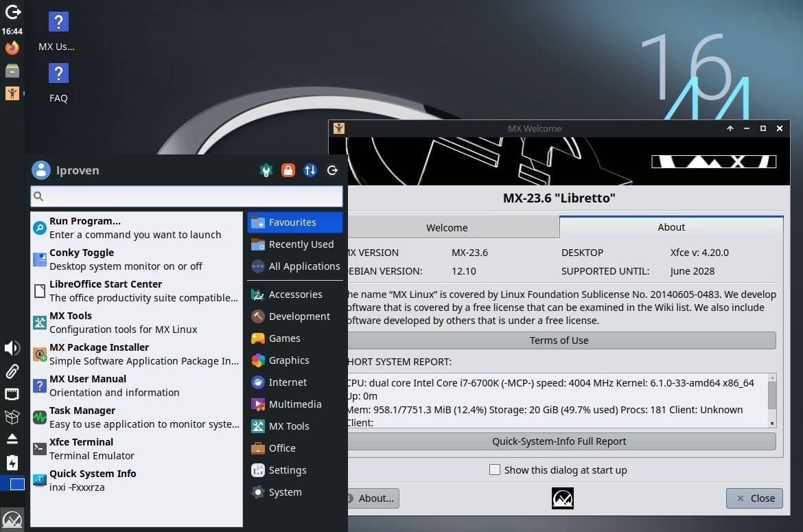The width and height of the screenshot is (803, 532).
Task: Open settings manager icon in menu header
Action: coord(266,170)
